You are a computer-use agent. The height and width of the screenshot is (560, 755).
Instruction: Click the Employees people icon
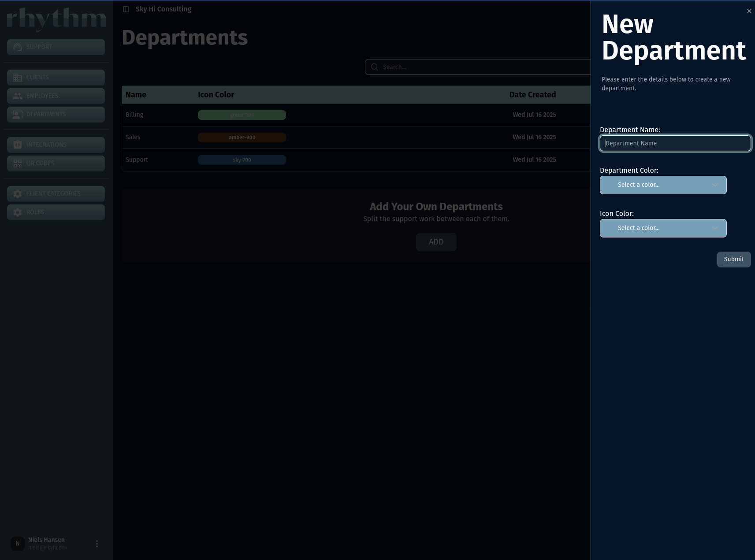pos(18,96)
